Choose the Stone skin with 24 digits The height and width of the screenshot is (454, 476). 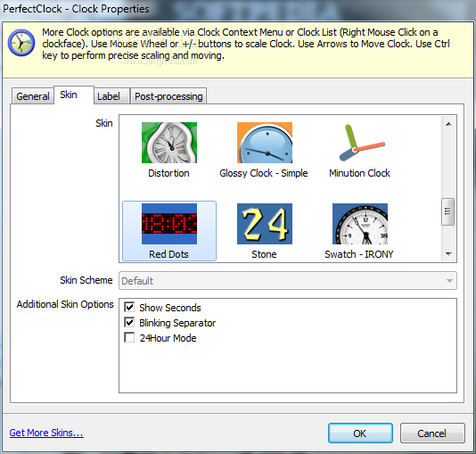click(265, 224)
